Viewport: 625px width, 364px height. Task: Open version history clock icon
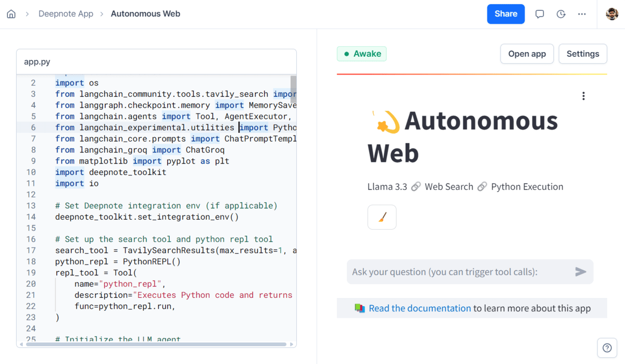pos(561,14)
